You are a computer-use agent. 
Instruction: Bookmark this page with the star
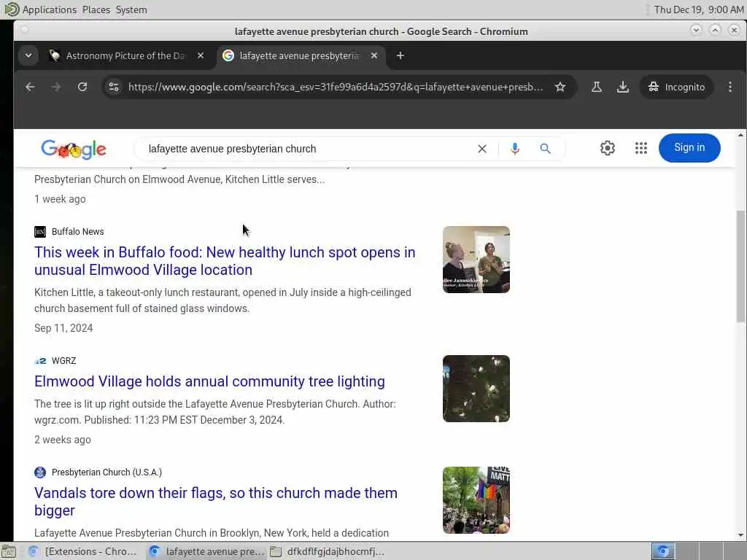pos(560,87)
